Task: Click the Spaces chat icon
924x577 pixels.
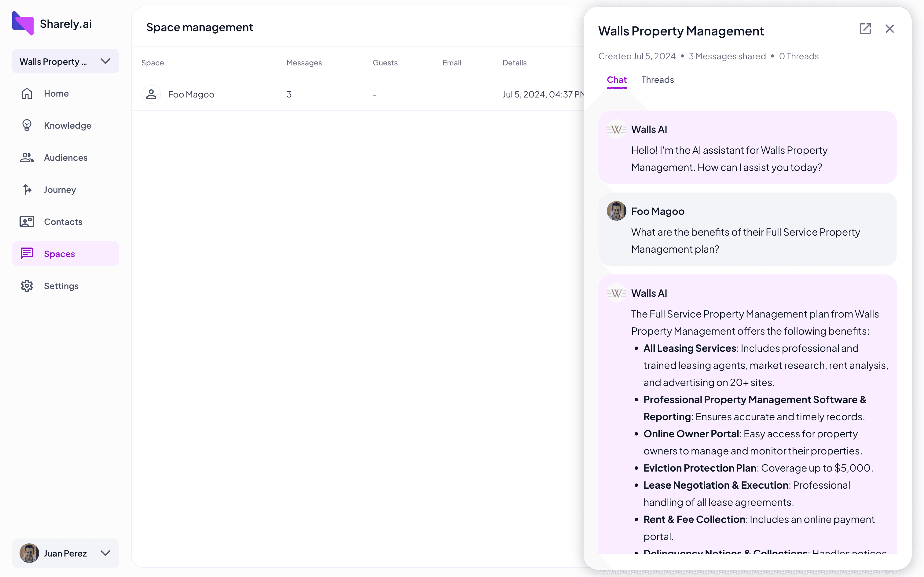Action: [x=27, y=254]
